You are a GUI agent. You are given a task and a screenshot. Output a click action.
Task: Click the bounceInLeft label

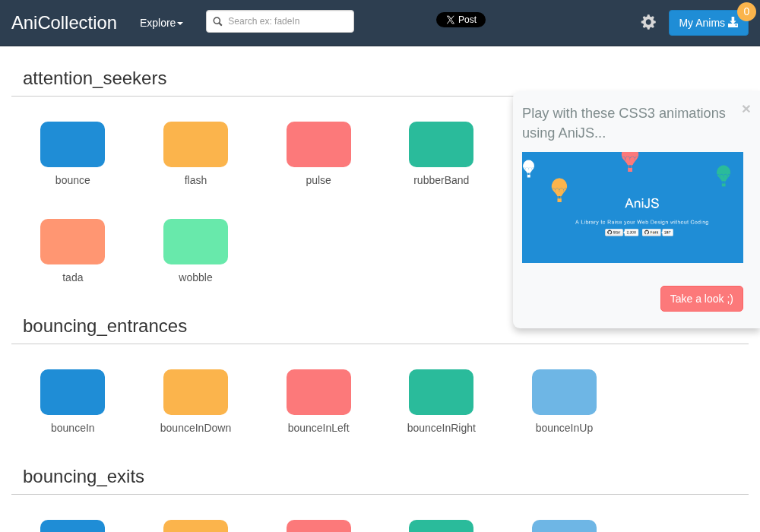[318, 428]
